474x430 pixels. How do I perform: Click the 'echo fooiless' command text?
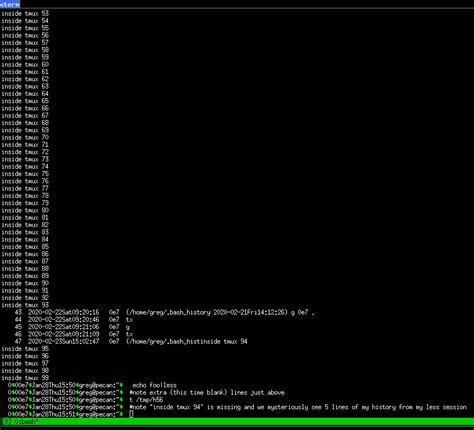pos(155,386)
